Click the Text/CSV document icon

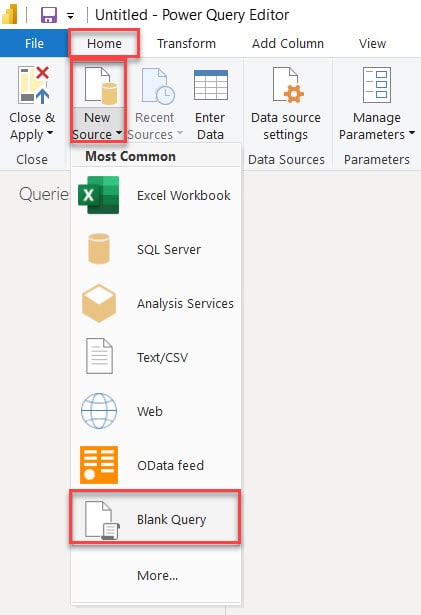(x=99, y=356)
